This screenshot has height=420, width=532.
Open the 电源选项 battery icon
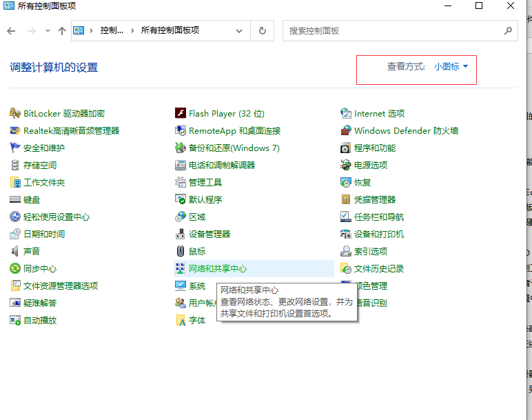pos(346,166)
